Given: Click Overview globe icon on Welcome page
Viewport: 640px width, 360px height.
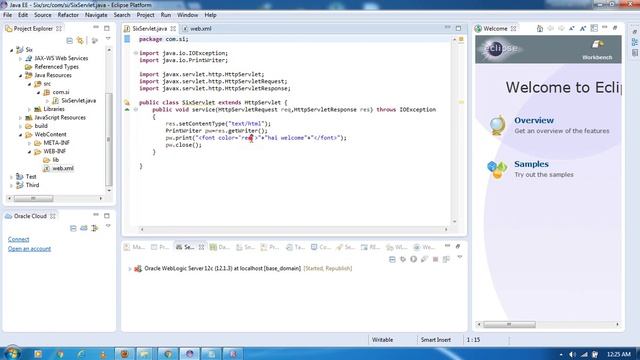Looking at the screenshot, I should click(497, 125).
